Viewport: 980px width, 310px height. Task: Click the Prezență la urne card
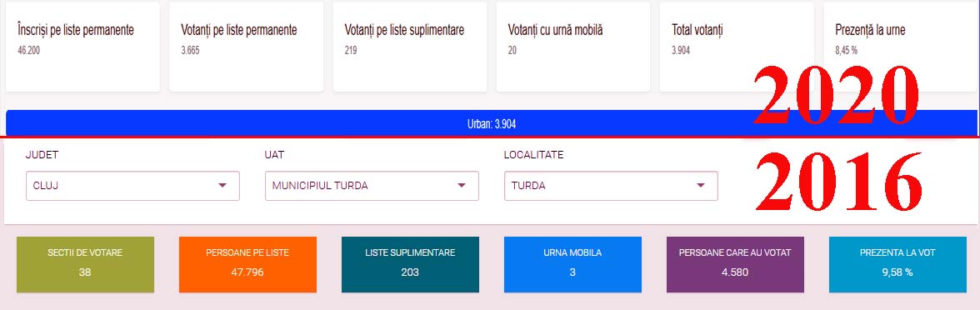[902, 47]
